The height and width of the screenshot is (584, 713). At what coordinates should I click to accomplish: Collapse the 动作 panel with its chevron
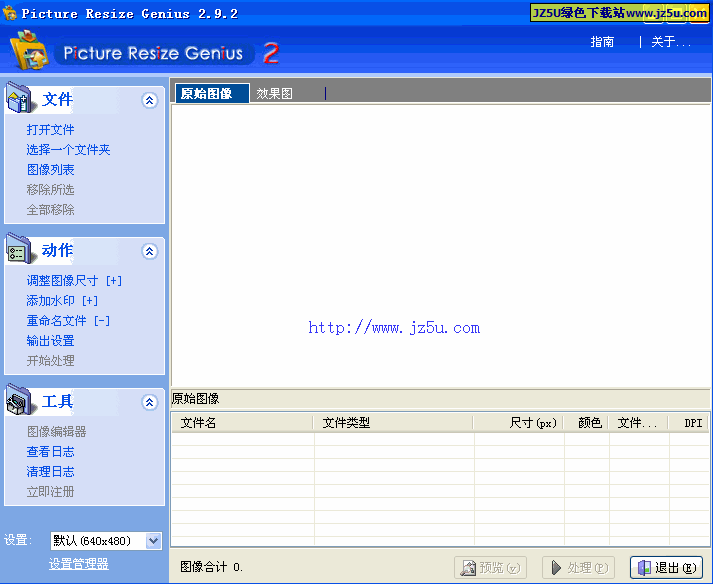pos(150,251)
